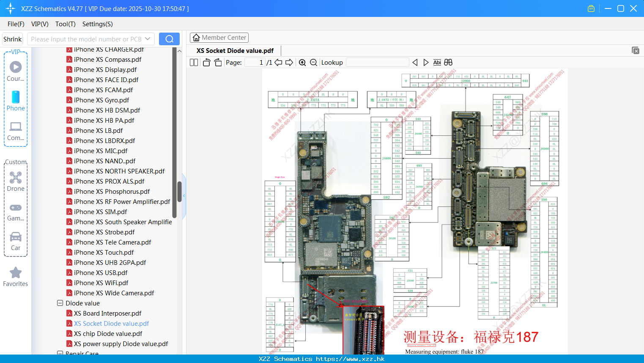This screenshot has width=644, height=363.
Task: Open iPhone XS Touch.pdf
Action: tap(104, 252)
